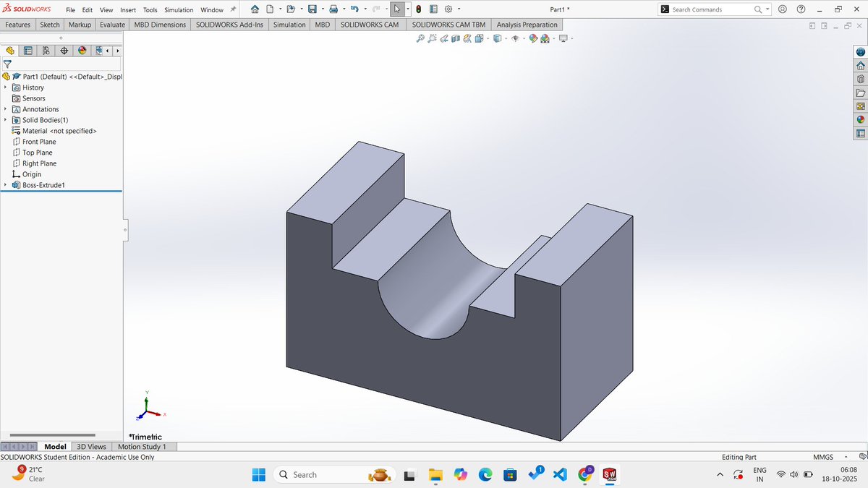Click the Previous View icon
The image size is (868, 488).
444,38
